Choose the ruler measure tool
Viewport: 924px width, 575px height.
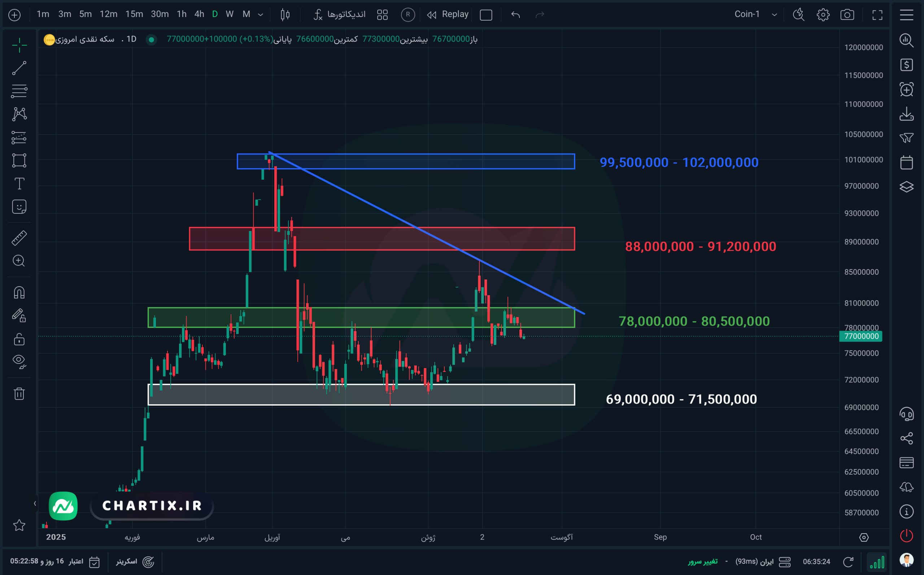[x=19, y=238]
